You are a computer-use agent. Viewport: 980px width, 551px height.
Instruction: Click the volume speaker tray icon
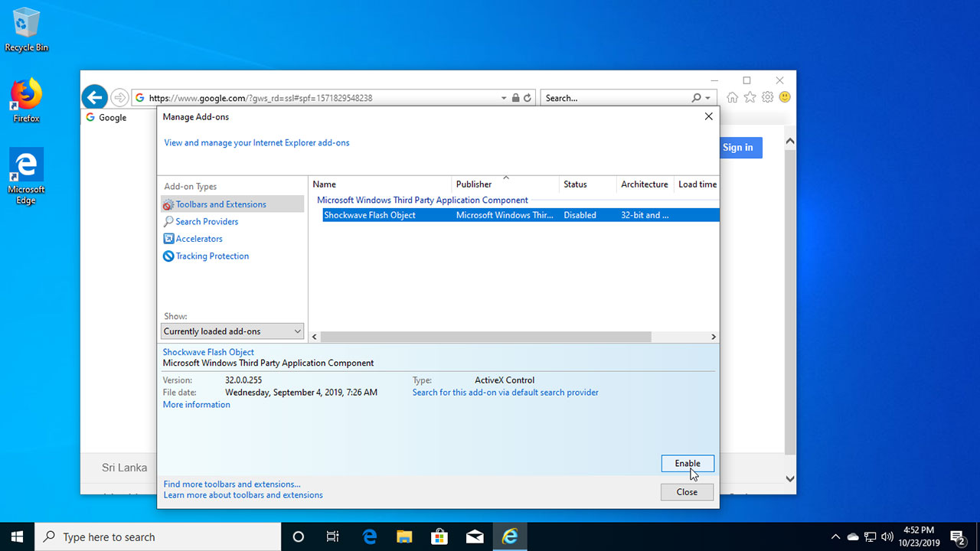pyautogui.click(x=888, y=536)
